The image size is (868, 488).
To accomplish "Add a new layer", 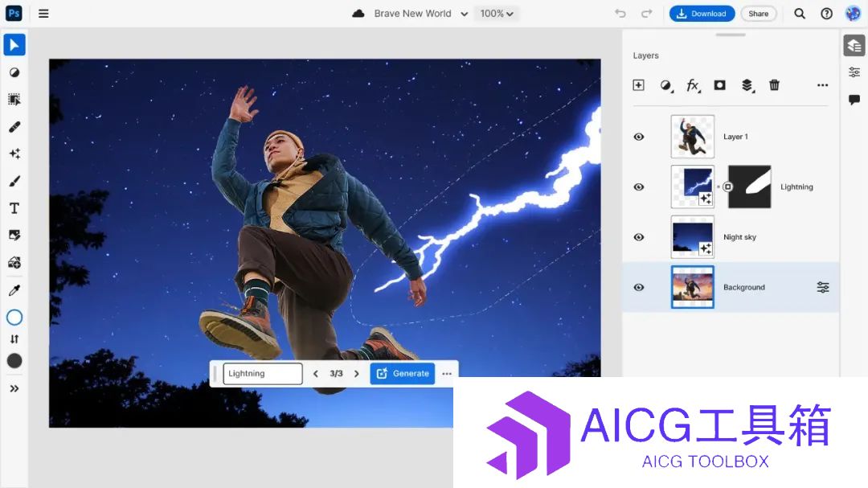I will pos(638,84).
